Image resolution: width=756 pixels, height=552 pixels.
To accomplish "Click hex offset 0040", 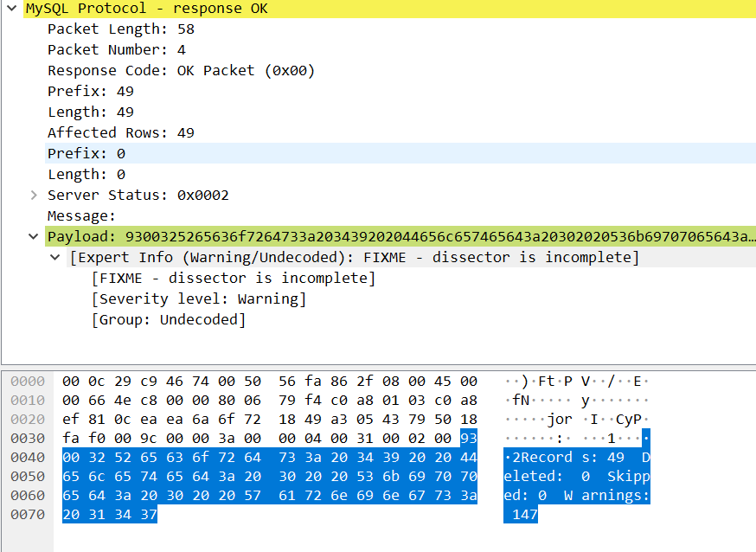I will click(28, 458).
